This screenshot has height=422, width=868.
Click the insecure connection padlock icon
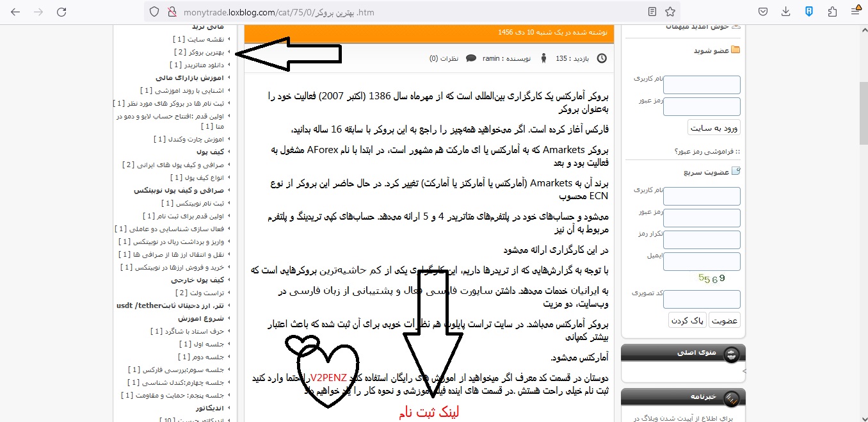[171, 12]
